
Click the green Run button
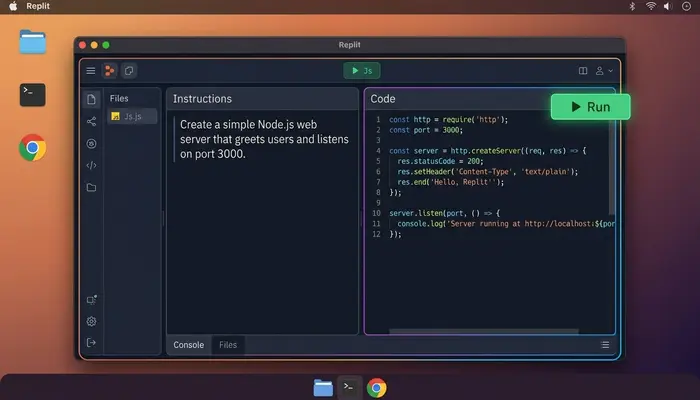pos(590,107)
